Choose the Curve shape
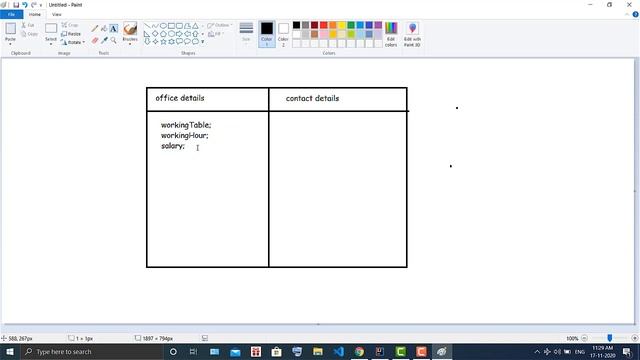 [x=155, y=26]
